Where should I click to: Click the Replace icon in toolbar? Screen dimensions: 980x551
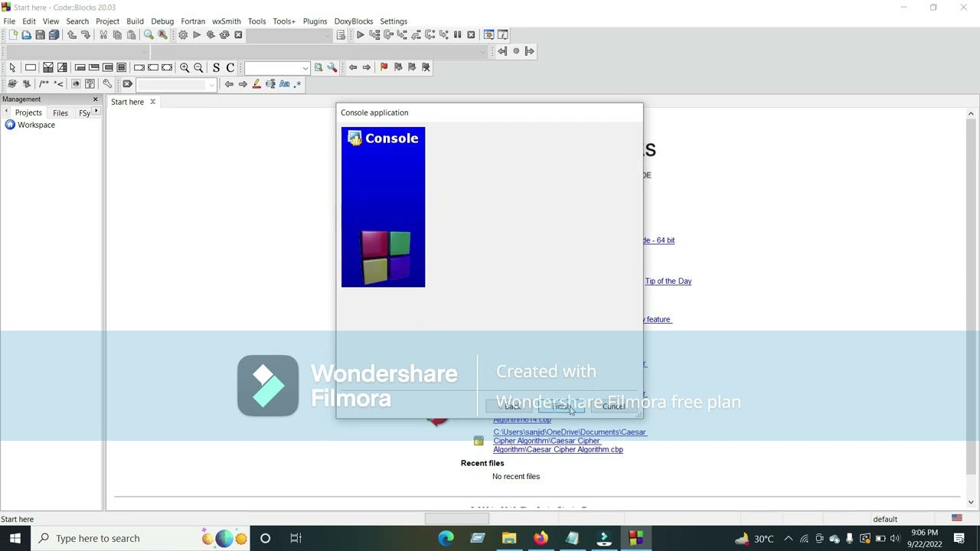click(162, 35)
